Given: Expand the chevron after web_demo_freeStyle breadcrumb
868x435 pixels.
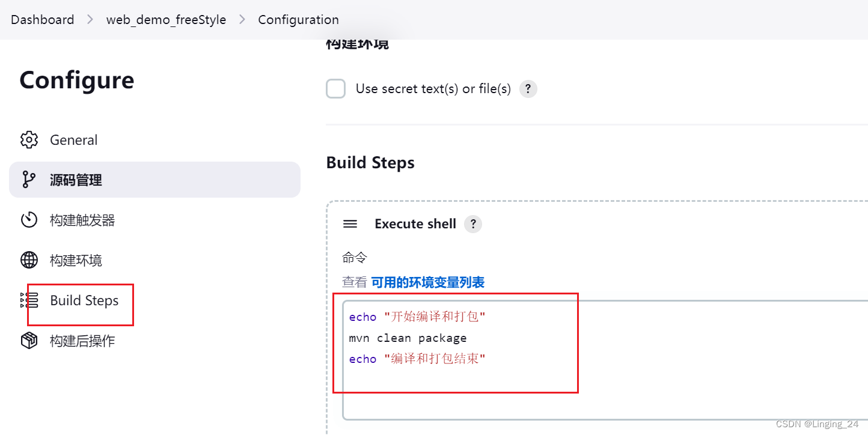Looking at the screenshot, I should point(242,20).
